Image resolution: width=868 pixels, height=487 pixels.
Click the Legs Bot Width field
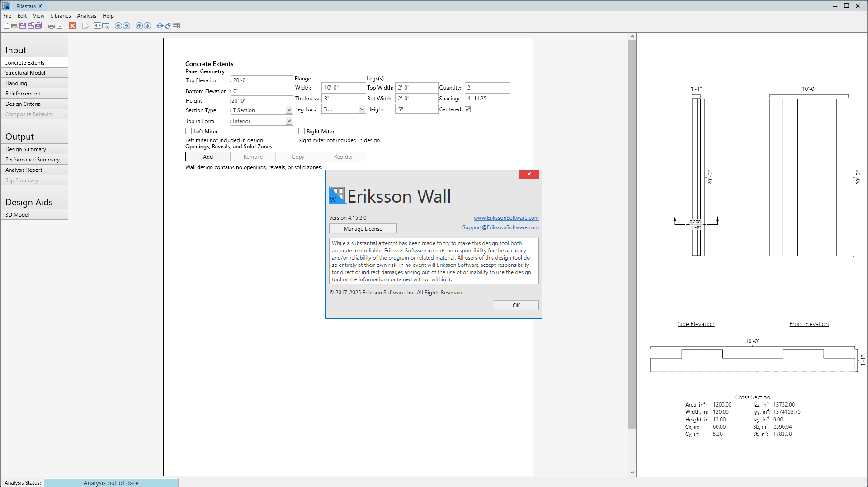[x=416, y=98]
